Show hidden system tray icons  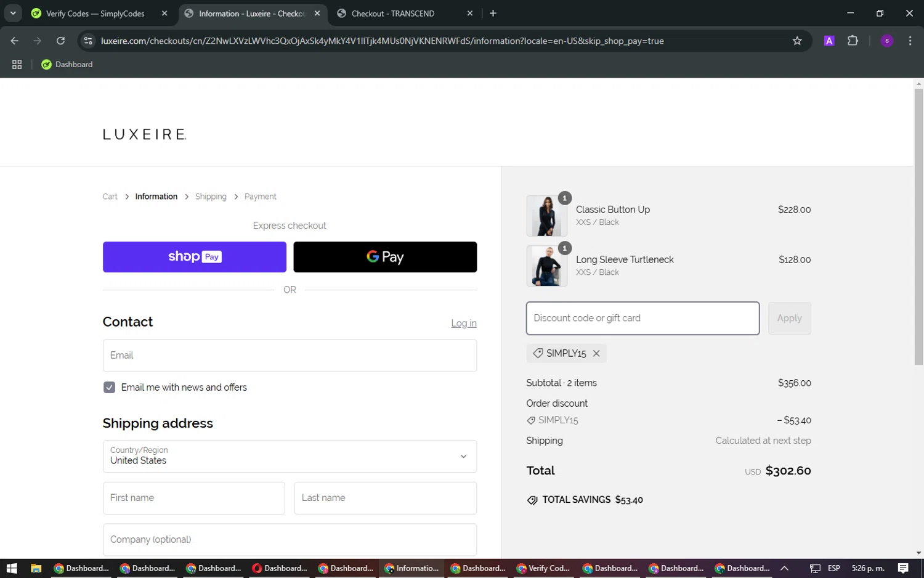(x=784, y=568)
